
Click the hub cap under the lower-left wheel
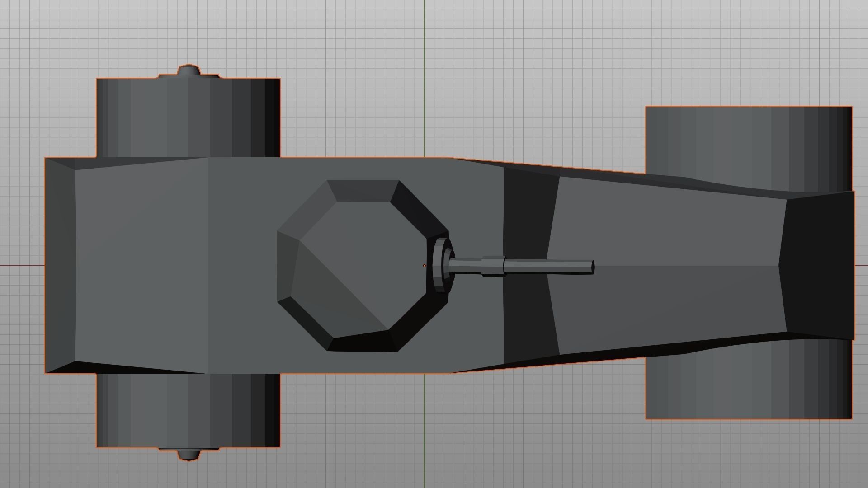[x=189, y=455]
